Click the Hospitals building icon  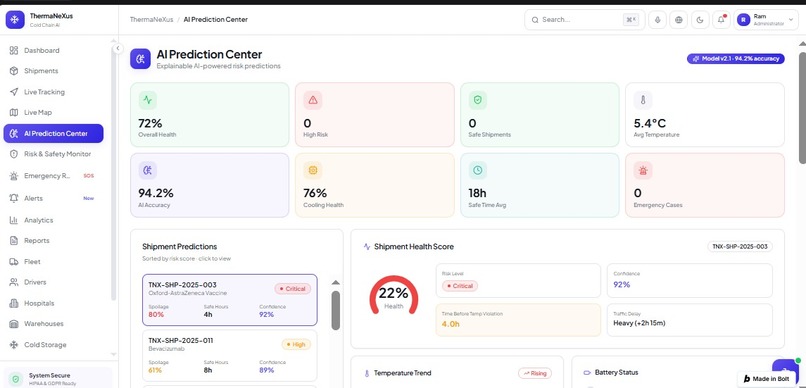pyautogui.click(x=14, y=303)
